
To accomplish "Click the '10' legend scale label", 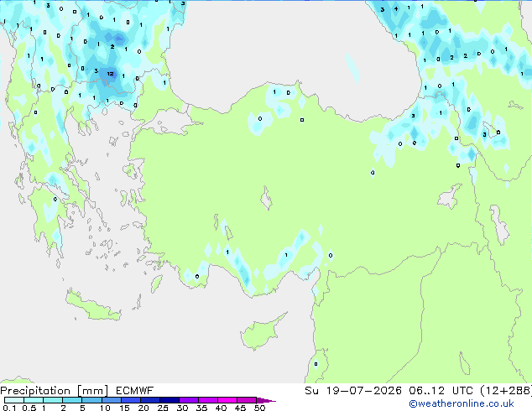I will tap(105, 408).
